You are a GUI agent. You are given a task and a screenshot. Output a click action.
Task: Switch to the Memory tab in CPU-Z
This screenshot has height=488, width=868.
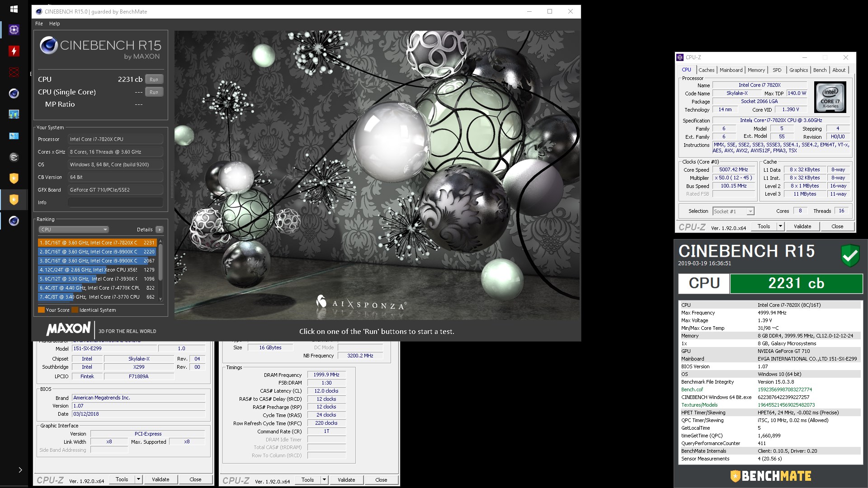[756, 70]
